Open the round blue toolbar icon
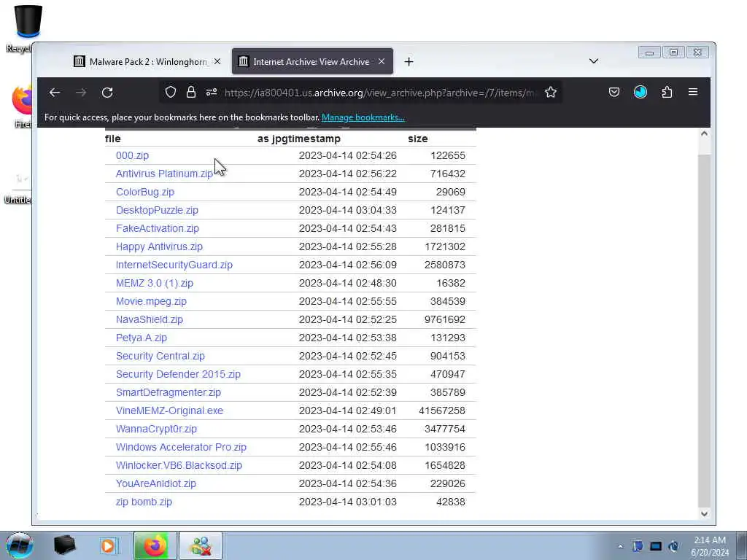The height and width of the screenshot is (560, 747). pyautogui.click(x=640, y=92)
